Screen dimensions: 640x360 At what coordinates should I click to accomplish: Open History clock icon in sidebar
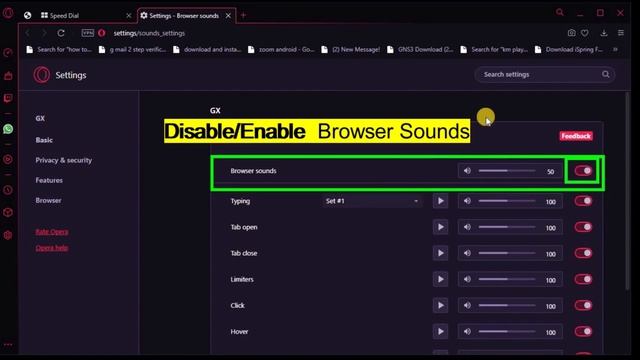tap(8, 190)
